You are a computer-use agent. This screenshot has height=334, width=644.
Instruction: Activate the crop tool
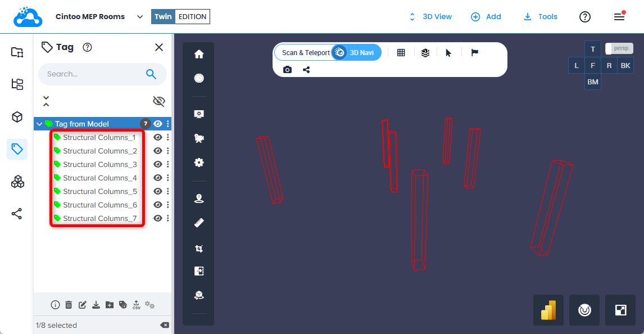[x=199, y=249]
